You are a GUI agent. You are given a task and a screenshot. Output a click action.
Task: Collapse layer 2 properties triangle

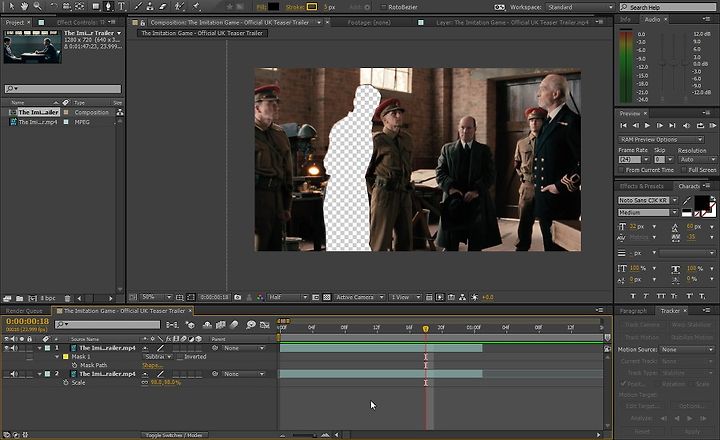pyautogui.click(x=39, y=374)
